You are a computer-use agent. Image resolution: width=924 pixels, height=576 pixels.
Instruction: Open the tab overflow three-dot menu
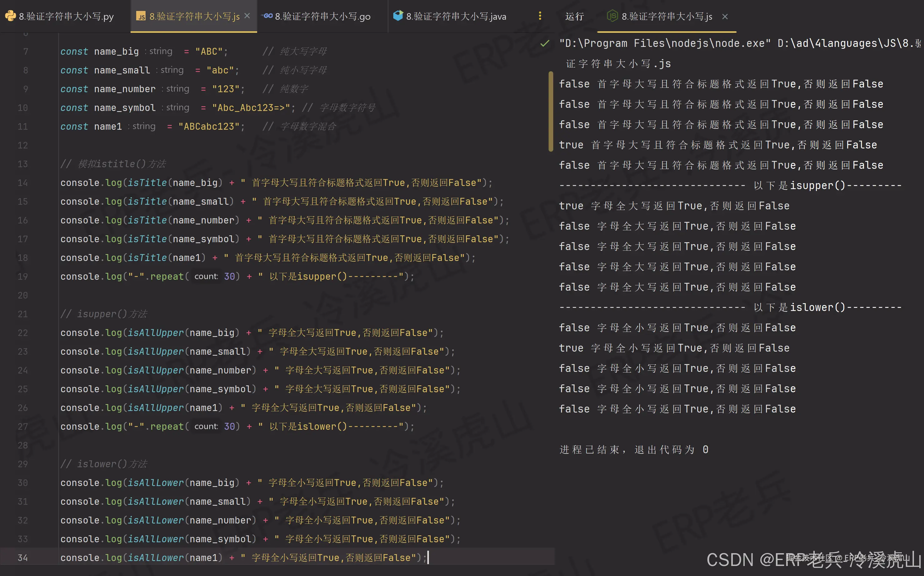[x=539, y=16]
